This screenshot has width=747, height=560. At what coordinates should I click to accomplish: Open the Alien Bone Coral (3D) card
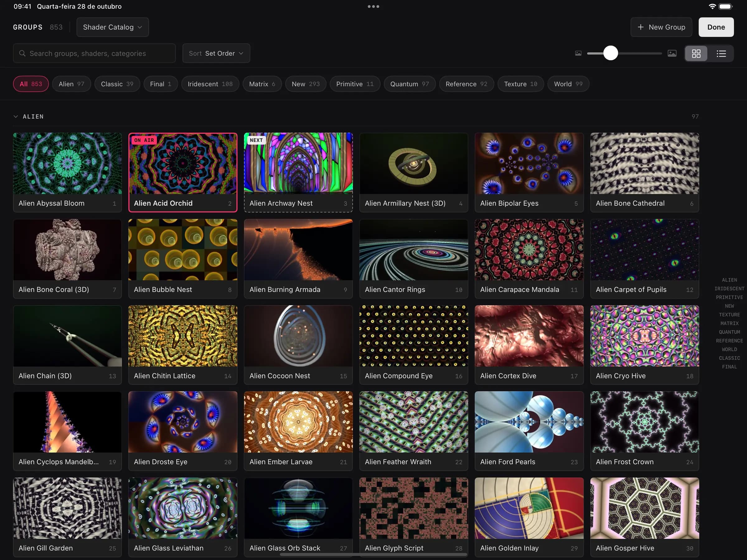[x=67, y=259]
